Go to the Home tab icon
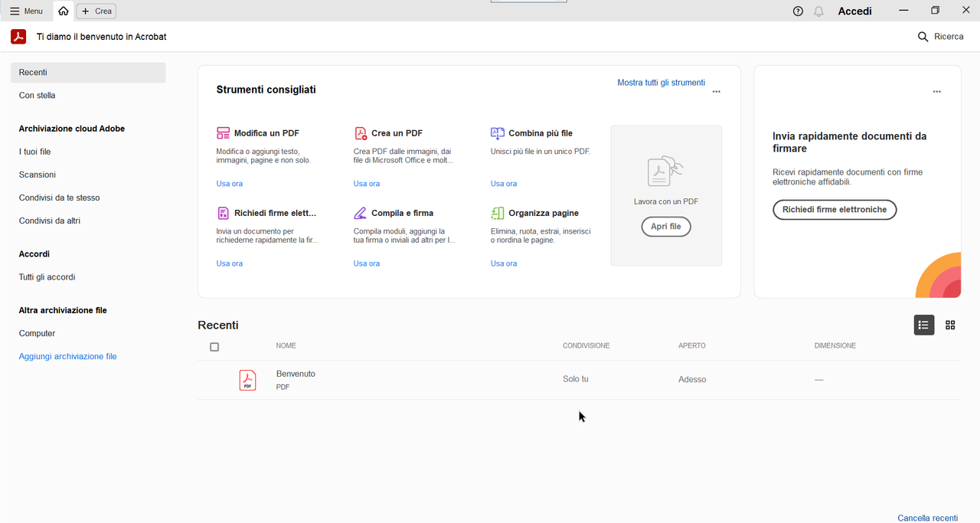Viewport: 980px width, 523px height. [64, 11]
